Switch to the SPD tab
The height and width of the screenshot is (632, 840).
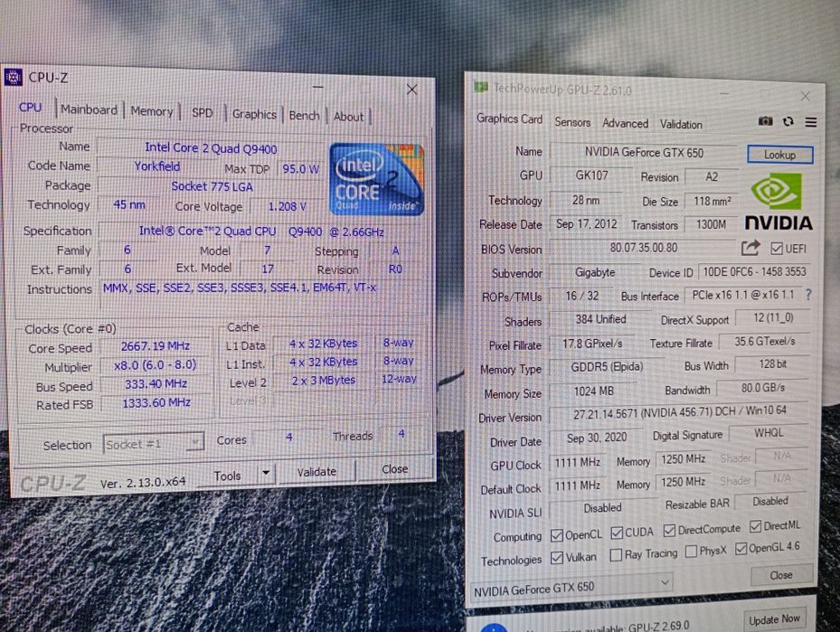(202, 113)
